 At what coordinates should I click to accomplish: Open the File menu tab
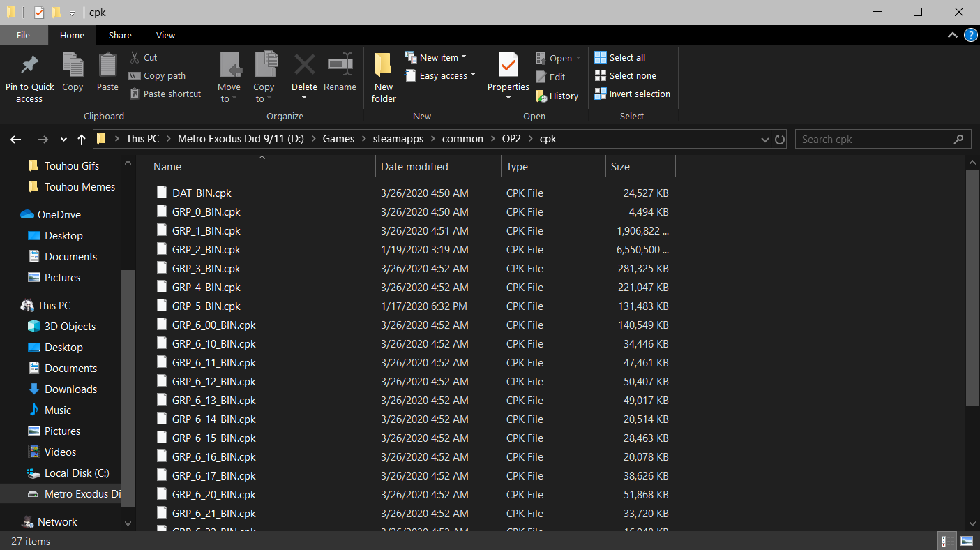click(24, 35)
